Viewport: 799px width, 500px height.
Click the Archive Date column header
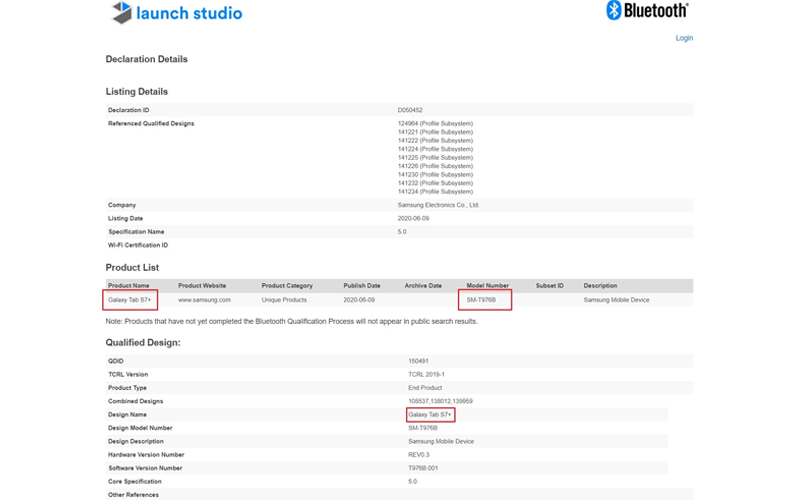tap(423, 286)
